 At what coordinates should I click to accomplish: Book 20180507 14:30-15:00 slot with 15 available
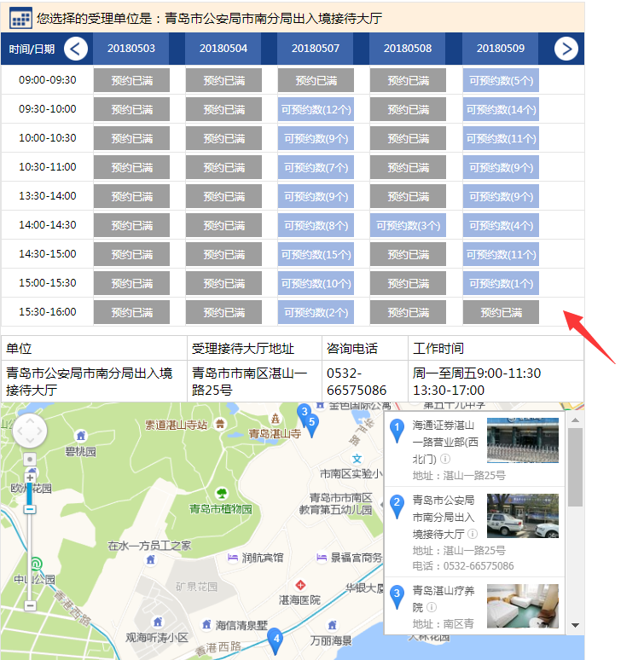coord(316,255)
